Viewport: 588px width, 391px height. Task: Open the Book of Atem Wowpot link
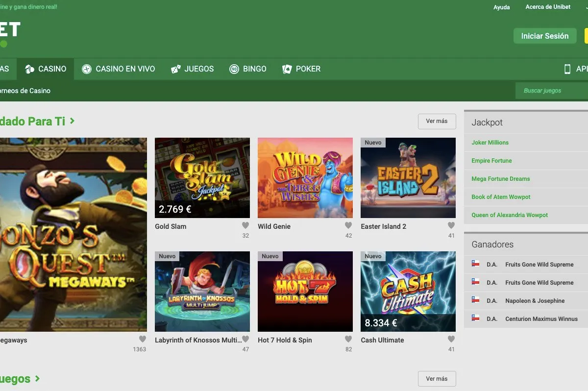pos(501,197)
